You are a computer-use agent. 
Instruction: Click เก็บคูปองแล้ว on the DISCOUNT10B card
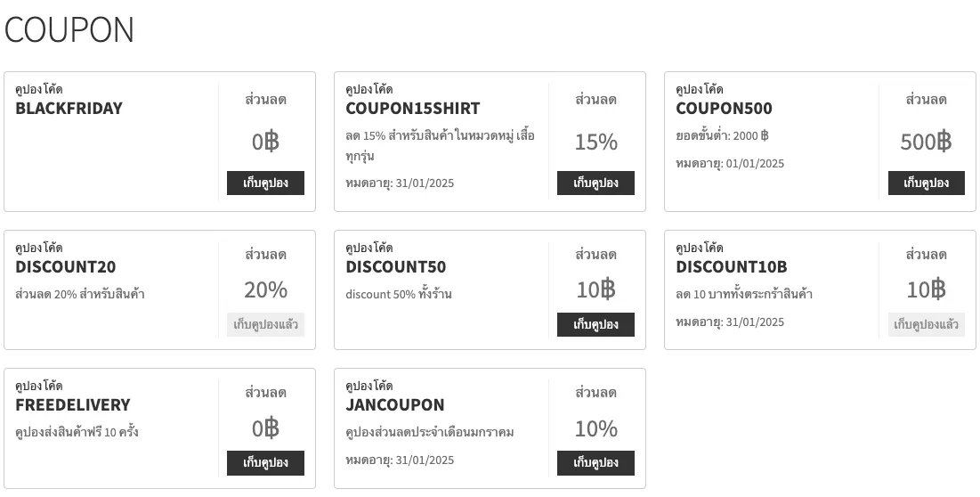pyautogui.click(x=926, y=324)
